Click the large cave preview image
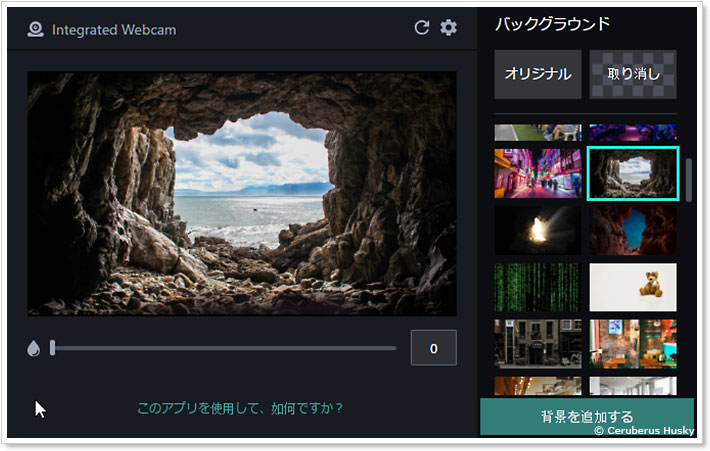This screenshot has height=451, width=710. 242,193
